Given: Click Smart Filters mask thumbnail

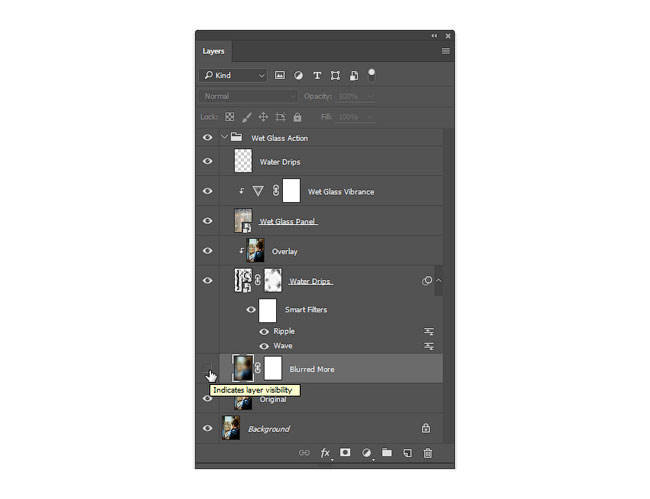Looking at the screenshot, I should pyautogui.click(x=267, y=310).
